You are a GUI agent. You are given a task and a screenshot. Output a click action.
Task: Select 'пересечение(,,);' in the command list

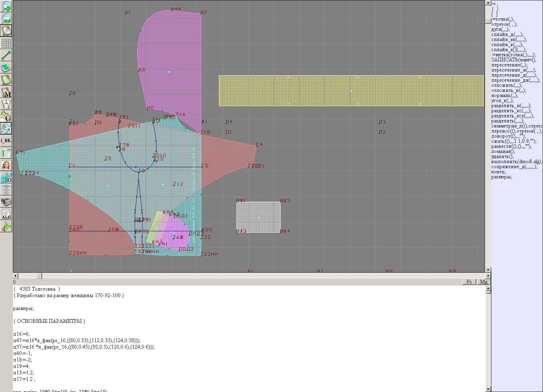click(x=509, y=65)
